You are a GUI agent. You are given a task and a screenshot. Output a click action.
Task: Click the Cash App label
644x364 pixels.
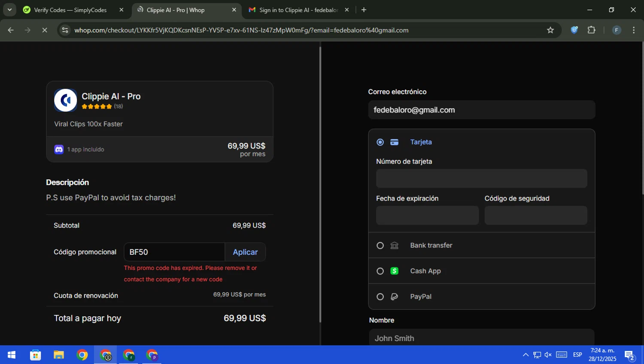(425, 271)
